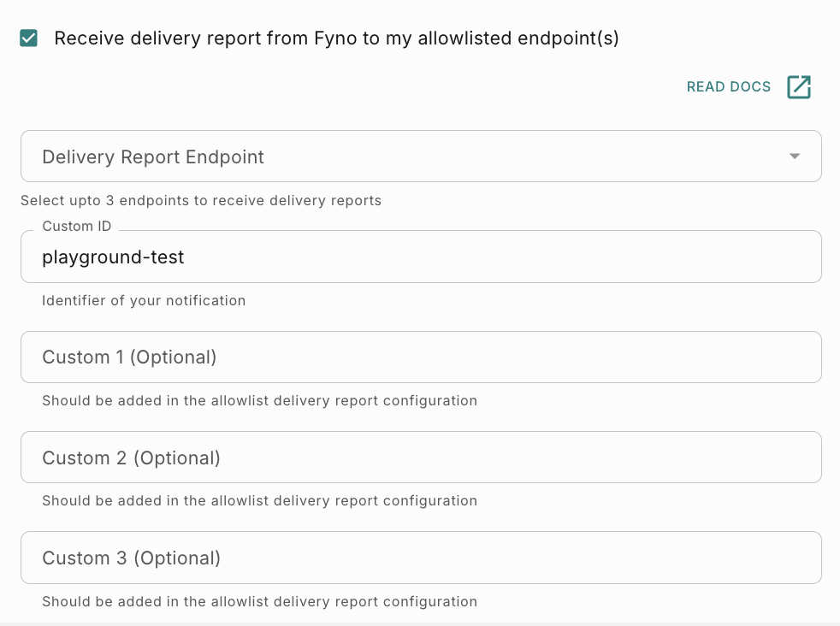Click the helper text below Custom 3 field
Screen dimensions: 840x626
(259, 601)
